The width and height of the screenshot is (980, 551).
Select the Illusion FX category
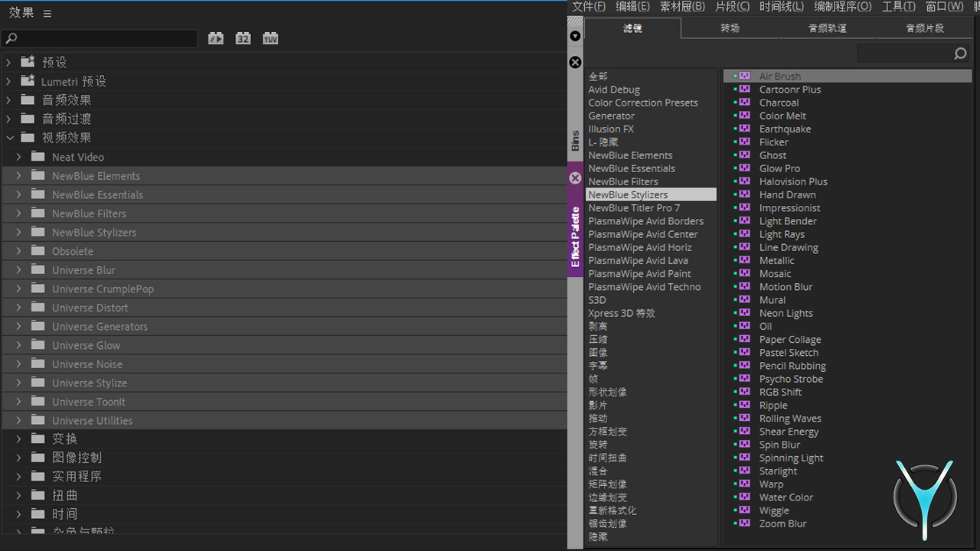point(611,129)
